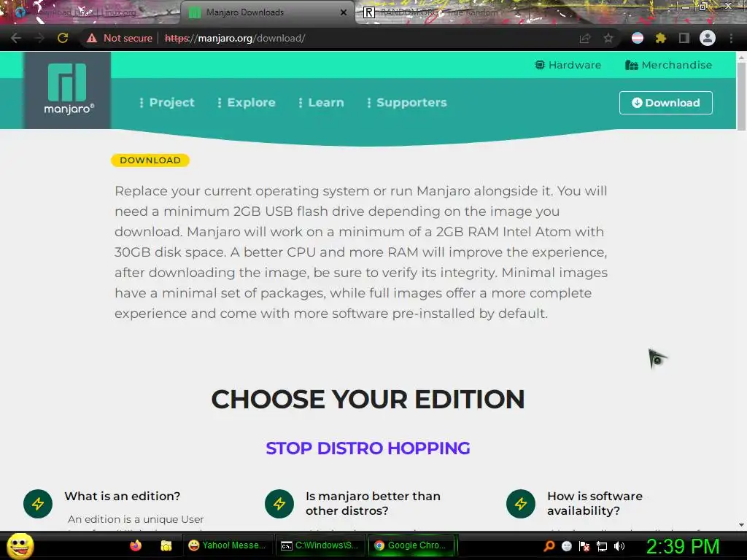Click the yellow DOWNLOAD badge

click(x=150, y=160)
